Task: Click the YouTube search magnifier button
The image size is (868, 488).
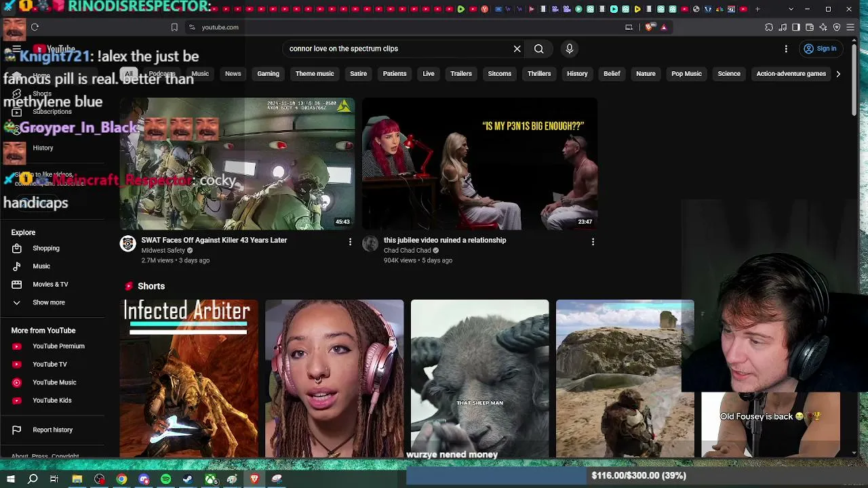Action: 538,49
